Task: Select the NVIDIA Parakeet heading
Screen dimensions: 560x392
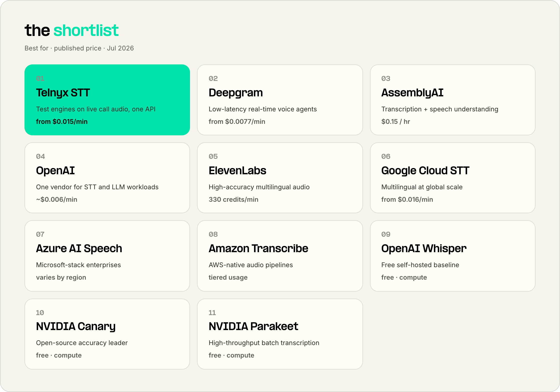Action: 253,327
